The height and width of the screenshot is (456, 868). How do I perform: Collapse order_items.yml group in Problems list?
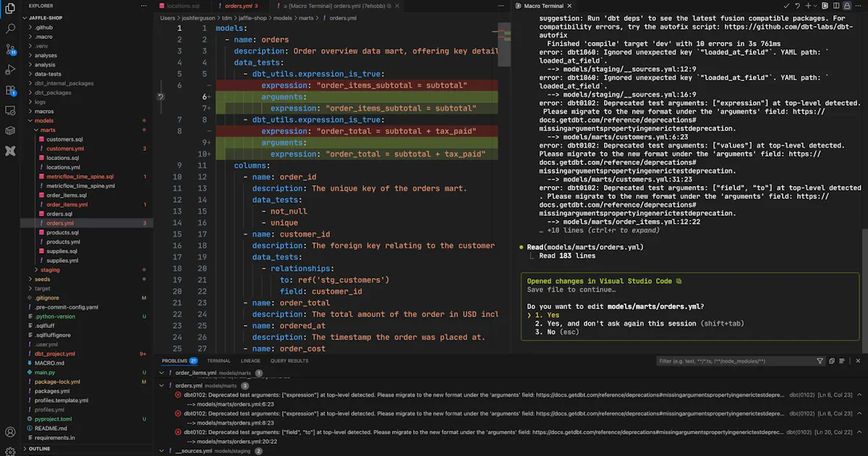pyautogui.click(x=162, y=373)
